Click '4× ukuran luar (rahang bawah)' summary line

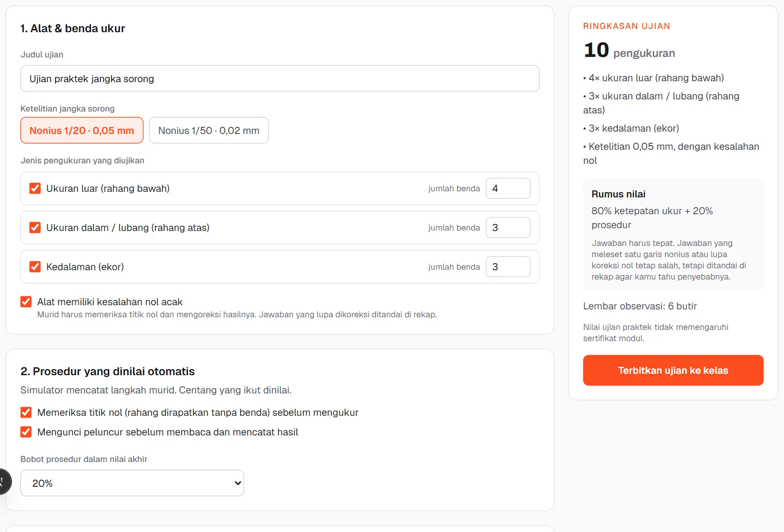654,78
